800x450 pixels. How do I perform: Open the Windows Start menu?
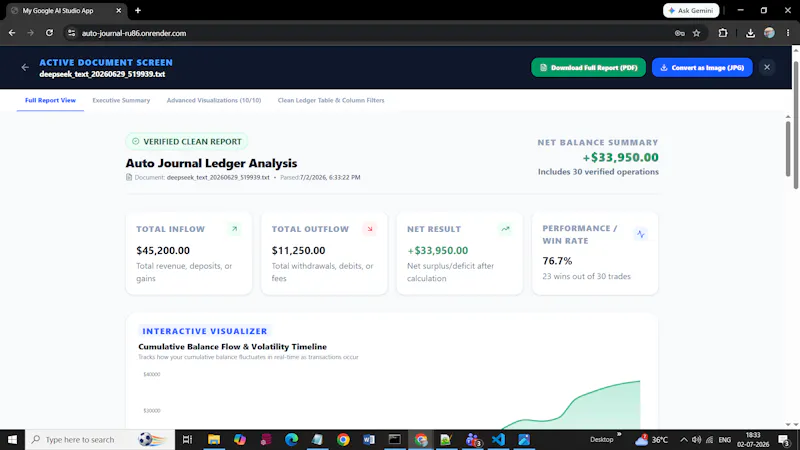(12, 439)
